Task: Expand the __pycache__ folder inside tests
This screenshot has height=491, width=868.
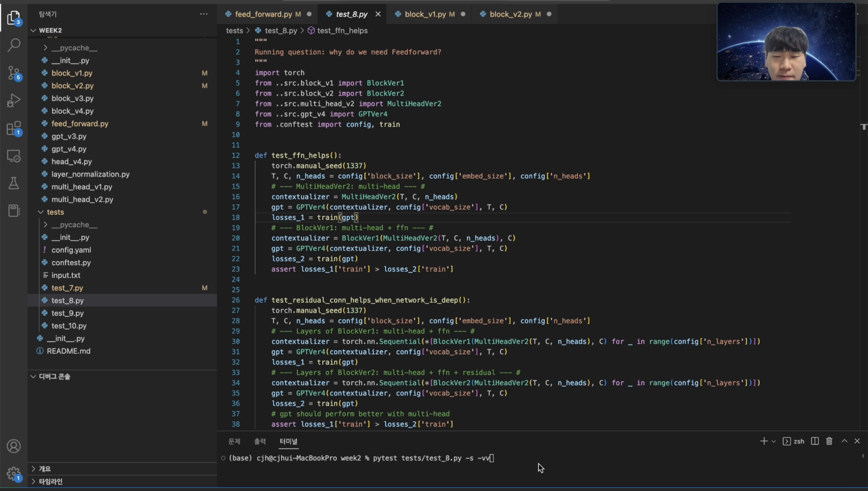Action: pyautogui.click(x=122, y=225)
